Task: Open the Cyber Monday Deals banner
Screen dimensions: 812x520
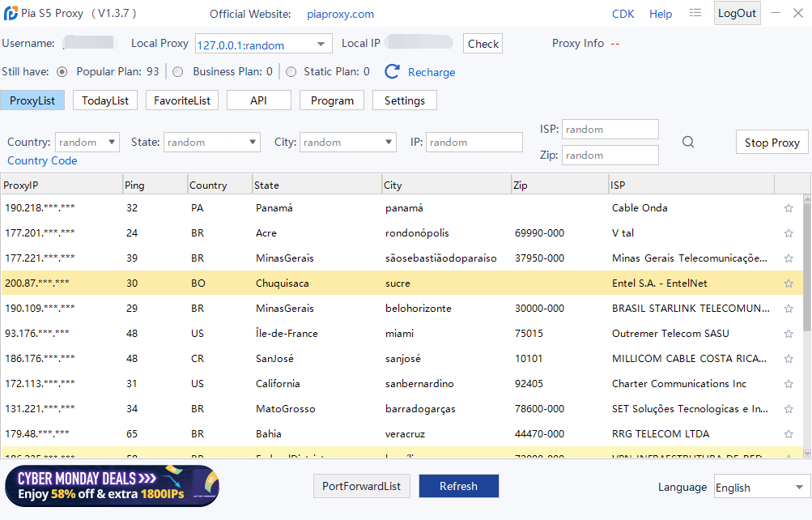Action: pos(112,486)
